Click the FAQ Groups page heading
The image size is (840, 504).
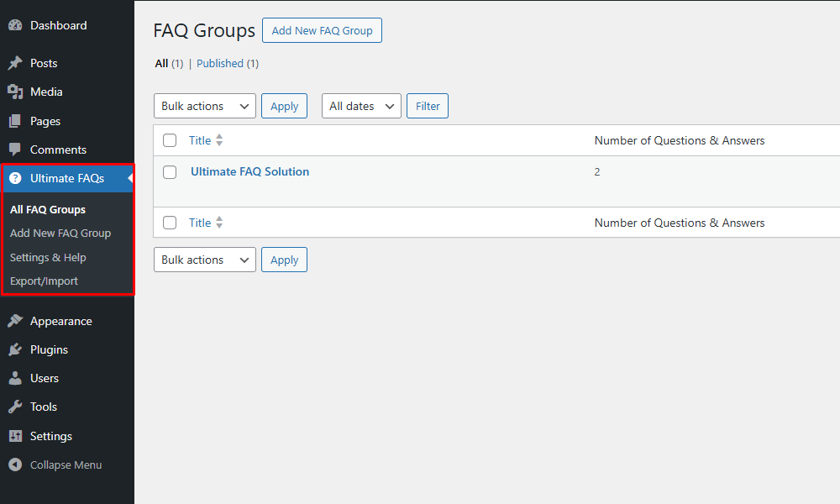tap(204, 30)
